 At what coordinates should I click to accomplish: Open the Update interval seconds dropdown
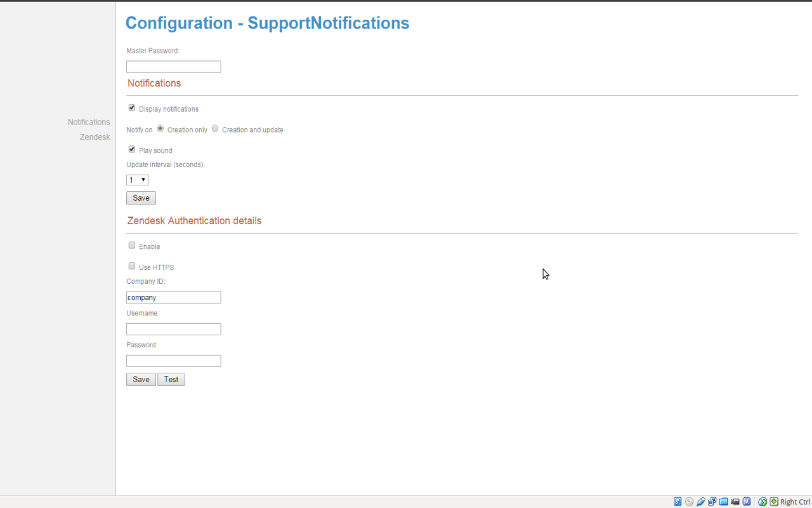click(x=138, y=180)
